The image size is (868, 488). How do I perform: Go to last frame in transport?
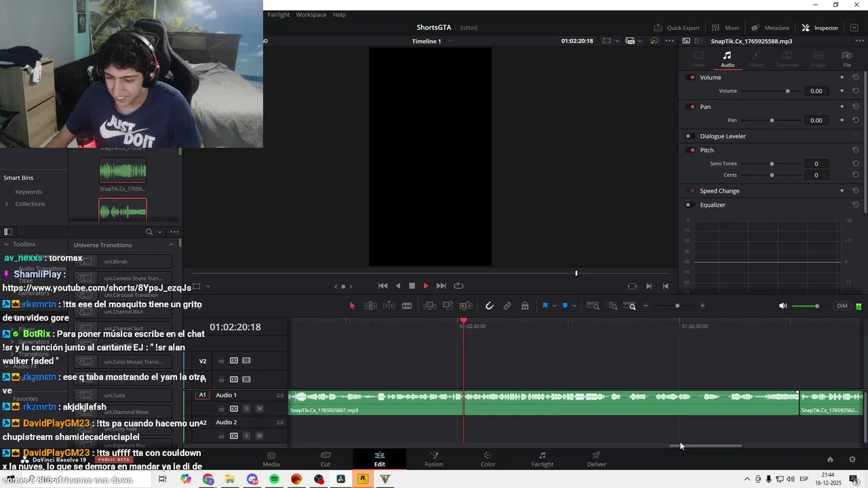pyautogui.click(x=441, y=286)
